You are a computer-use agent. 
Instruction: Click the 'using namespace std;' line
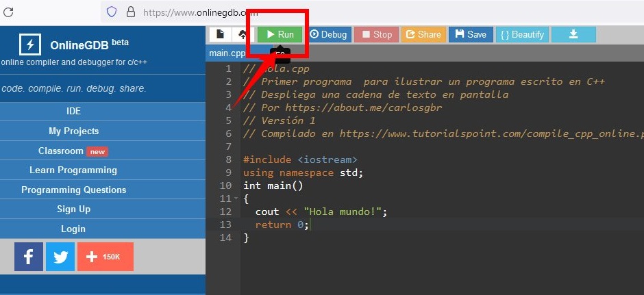tap(303, 172)
